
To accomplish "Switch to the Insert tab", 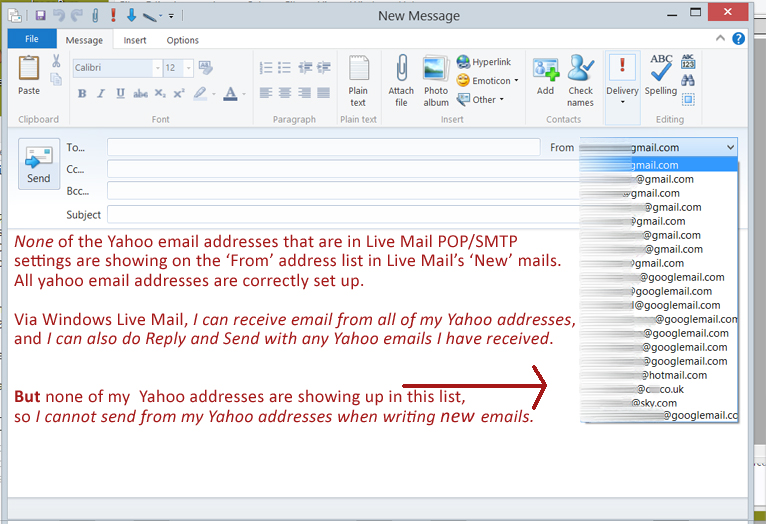I will click(x=135, y=40).
